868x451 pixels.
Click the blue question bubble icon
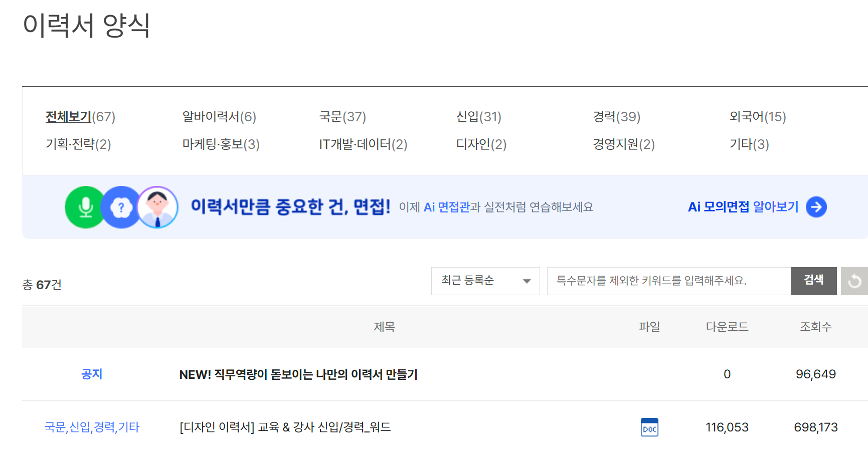click(121, 207)
